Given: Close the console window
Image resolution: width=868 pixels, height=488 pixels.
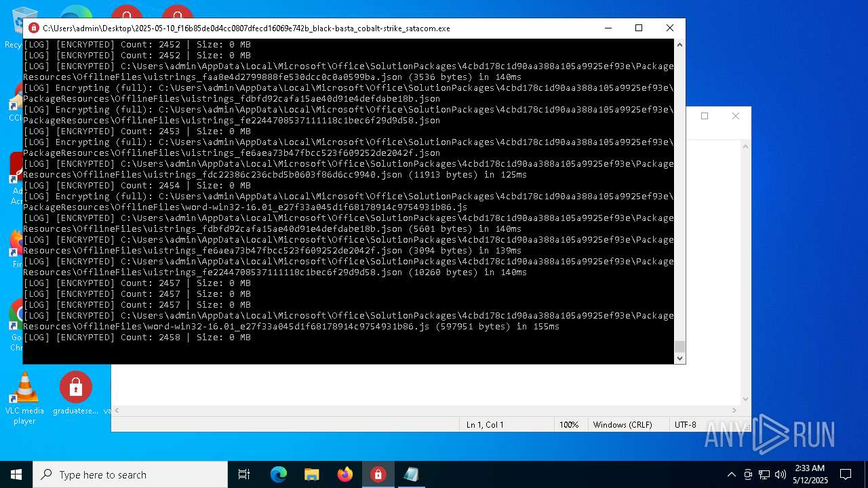Looking at the screenshot, I should 670,28.
